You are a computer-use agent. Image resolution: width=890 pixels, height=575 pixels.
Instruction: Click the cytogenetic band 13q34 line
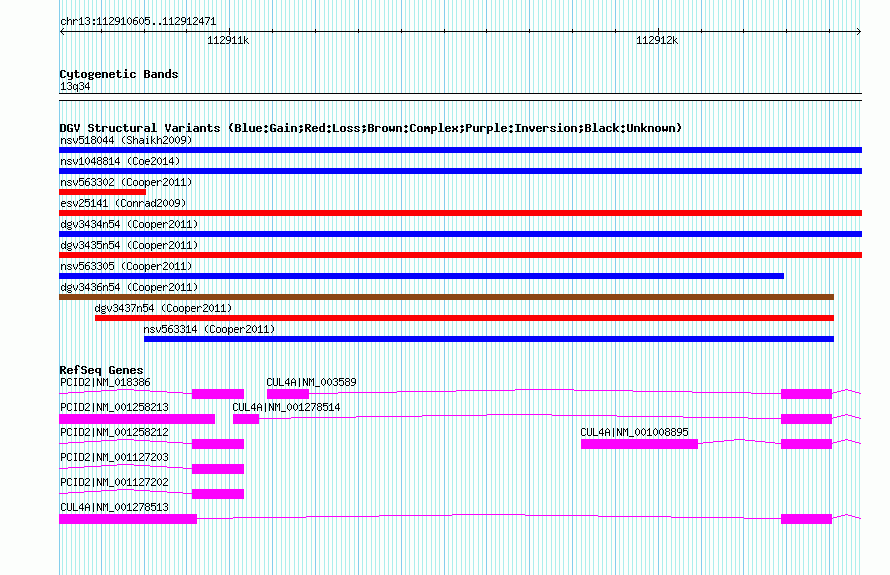[x=460, y=97]
